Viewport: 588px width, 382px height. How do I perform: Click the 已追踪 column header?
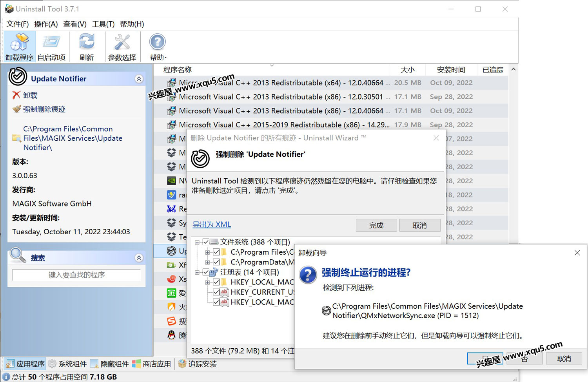493,70
